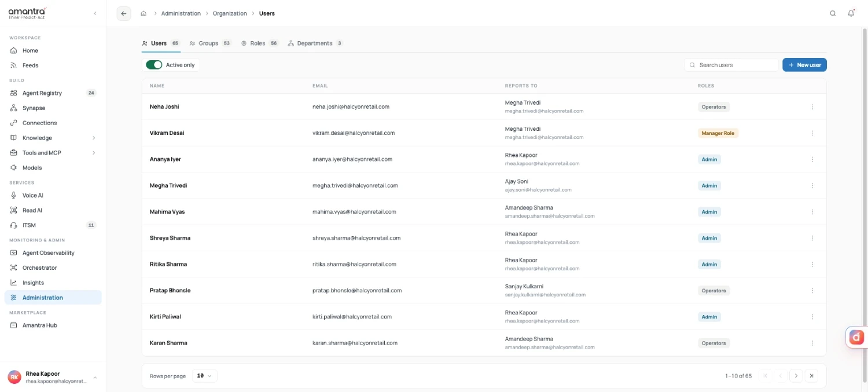Open row actions menu for Ananya Iyer
This screenshot has width=868, height=392.
(812, 159)
